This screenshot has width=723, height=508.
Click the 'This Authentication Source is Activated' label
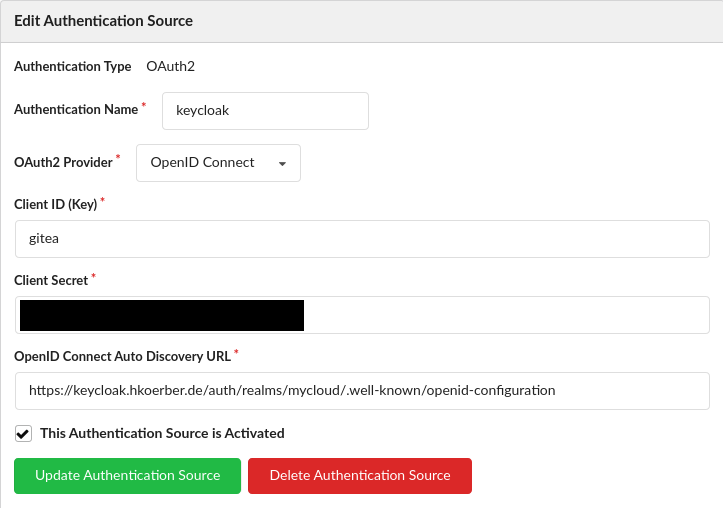pos(162,434)
